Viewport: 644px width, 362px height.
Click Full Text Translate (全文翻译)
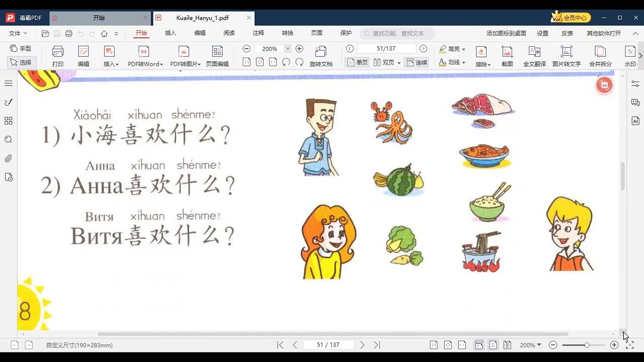534,56
